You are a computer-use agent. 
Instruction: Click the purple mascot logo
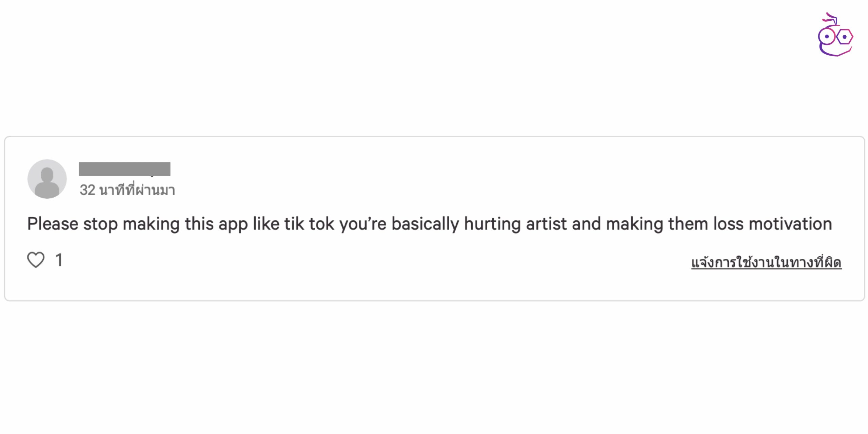coord(835,35)
